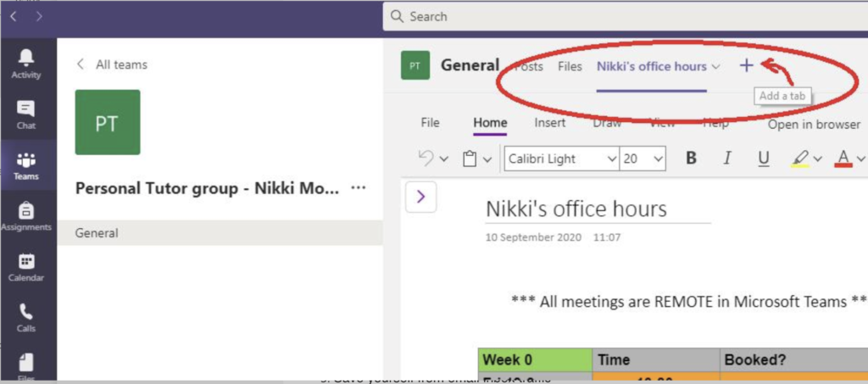Select the General channel

(220, 233)
